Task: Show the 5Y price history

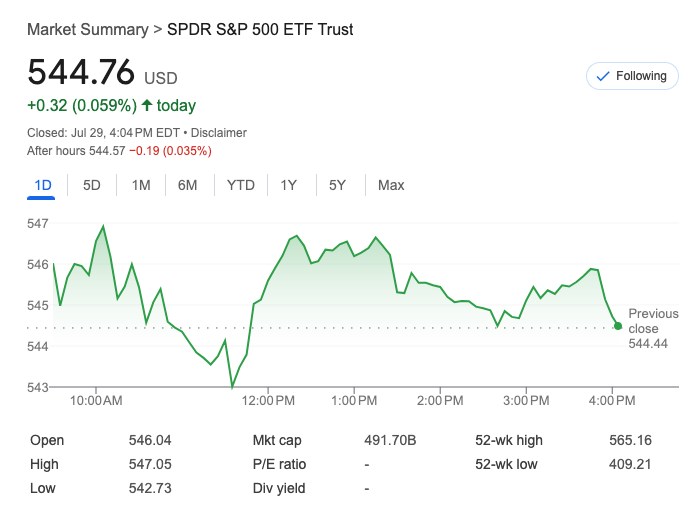Action: point(337,185)
